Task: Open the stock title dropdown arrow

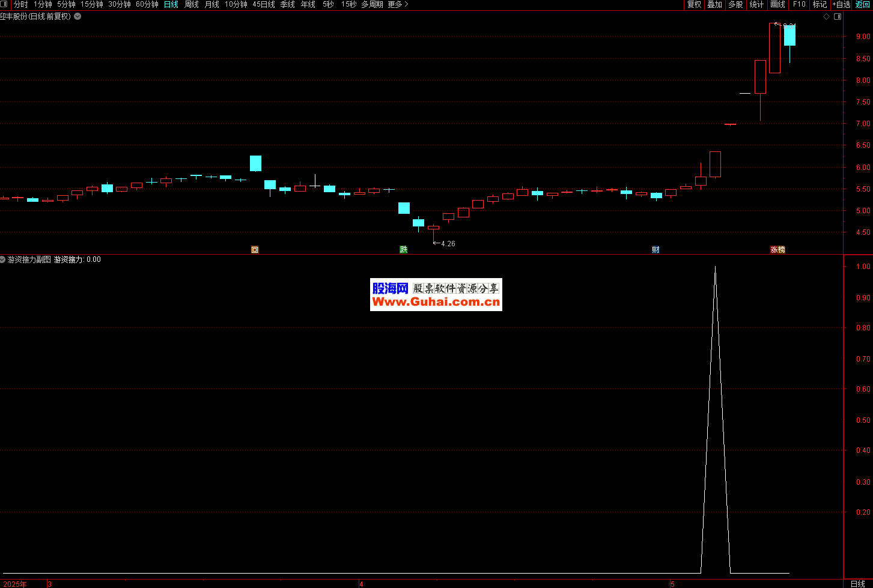Action: 78,17
